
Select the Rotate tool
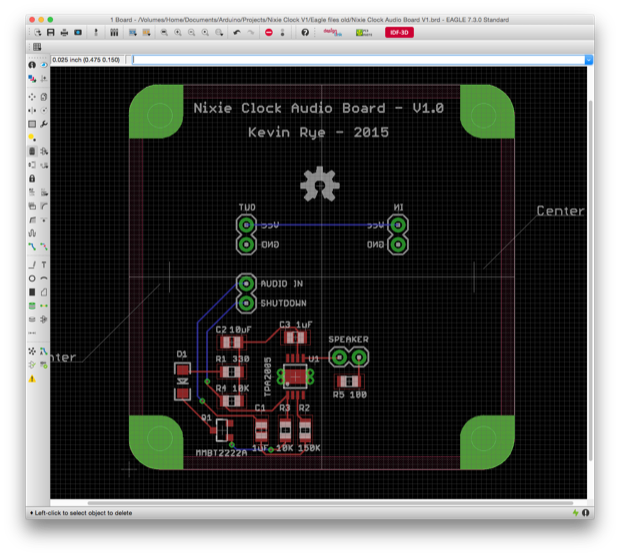pos(44,110)
